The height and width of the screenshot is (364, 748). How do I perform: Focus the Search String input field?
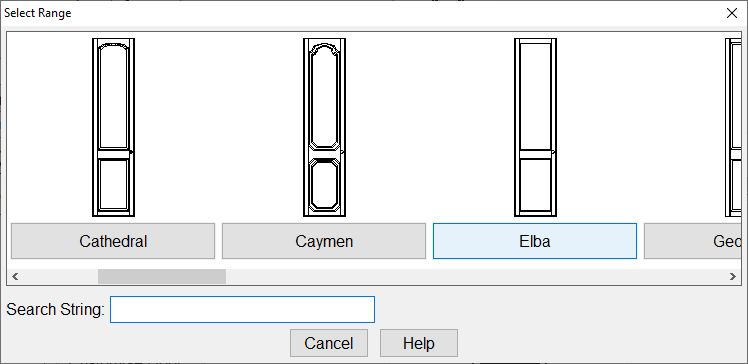[242, 309]
